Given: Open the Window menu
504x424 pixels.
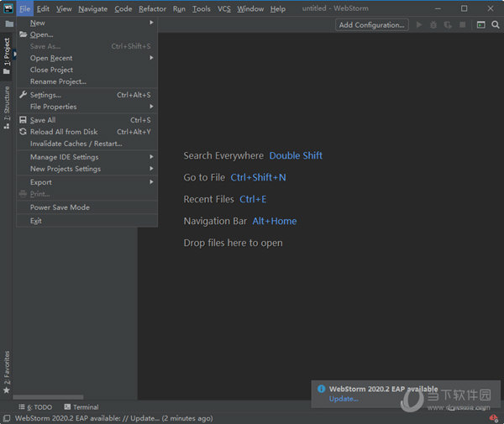Looking at the screenshot, I should point(250,8).
